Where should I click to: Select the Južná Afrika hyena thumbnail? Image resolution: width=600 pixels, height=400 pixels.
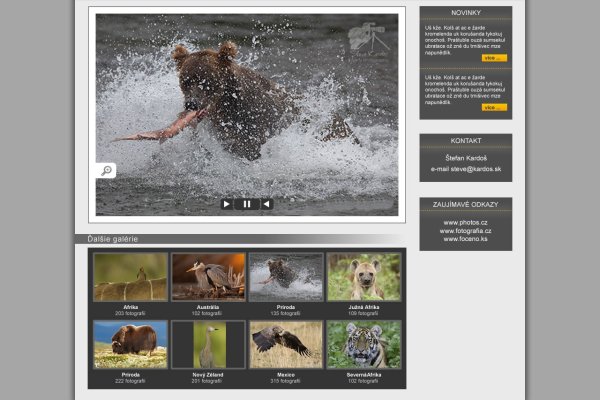click(x=365, y=277)
